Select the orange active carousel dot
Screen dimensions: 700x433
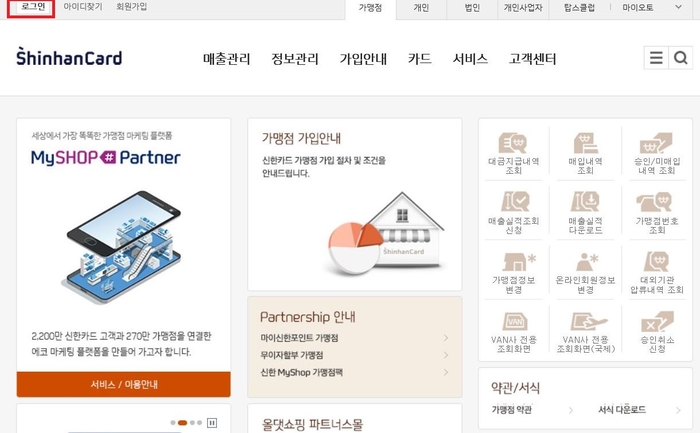point(182,422)
